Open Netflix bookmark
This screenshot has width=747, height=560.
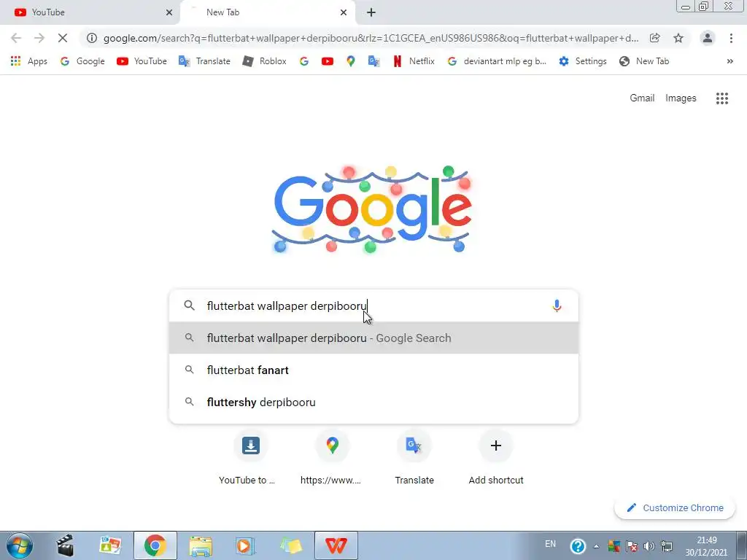(x=414, y=61)
